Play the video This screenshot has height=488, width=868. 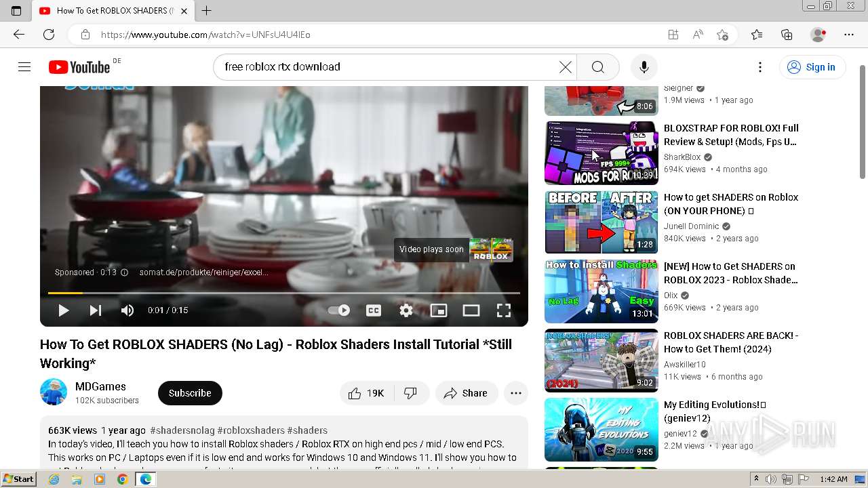click(63, 310)
